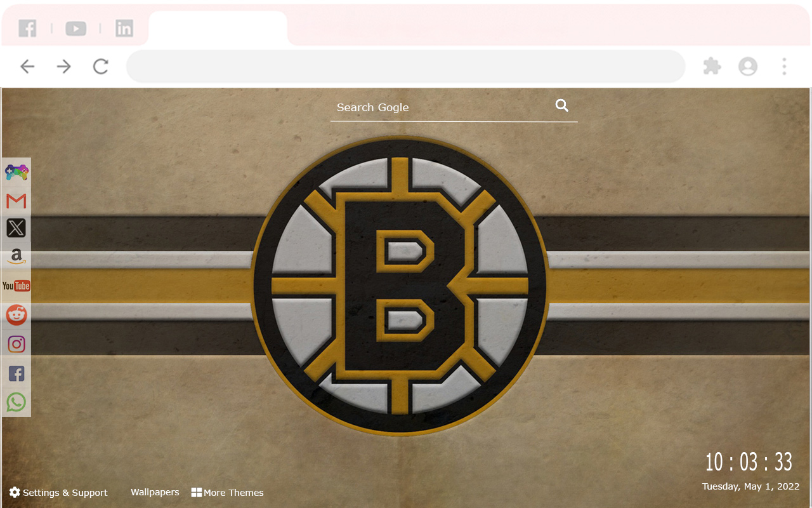The height and width of the screenshot is (508, 812).
Task: Open Settings & Support options
Action: 58,492
